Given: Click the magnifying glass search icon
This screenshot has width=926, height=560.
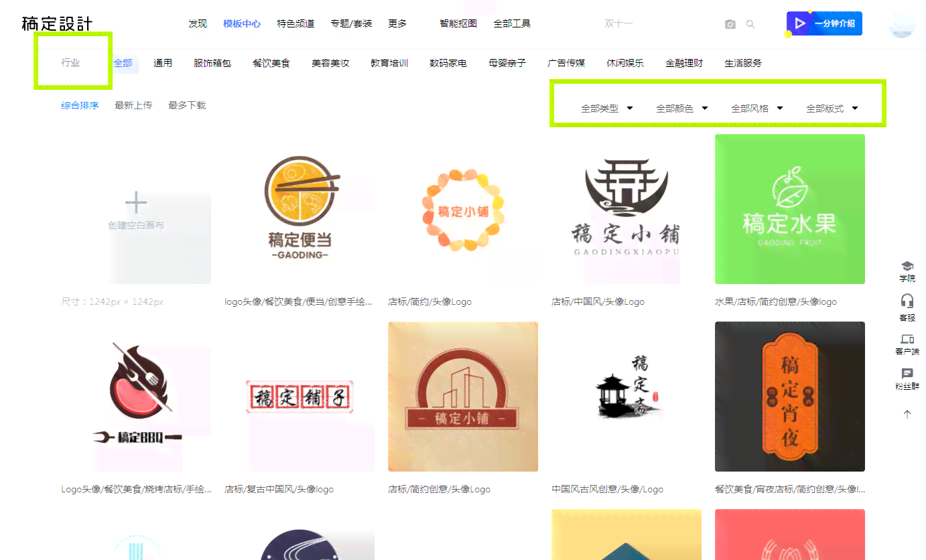Looking at the screenshot, I should click(x=750, y=24).
